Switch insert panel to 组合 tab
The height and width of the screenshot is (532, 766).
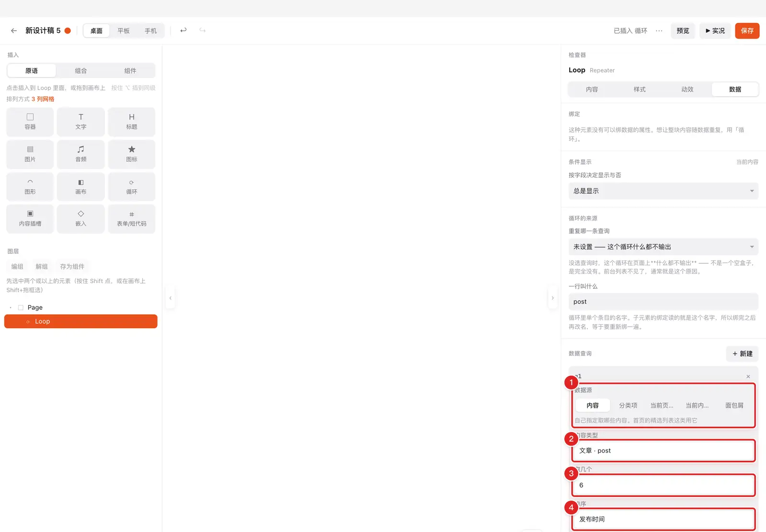[x=81, y=71]
